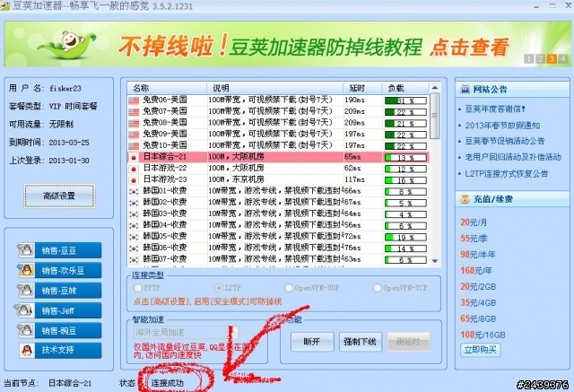Sort servers by 延时 column header

click(363, 88)
